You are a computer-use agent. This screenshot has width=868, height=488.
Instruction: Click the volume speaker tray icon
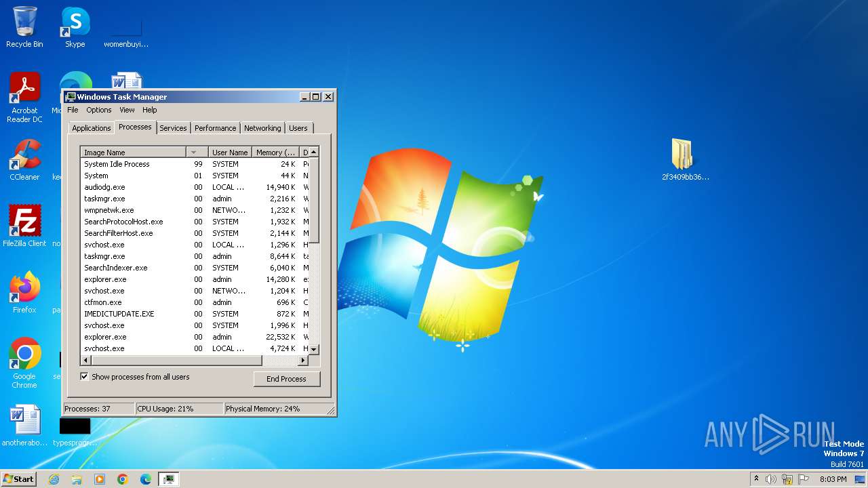coord(771,479)
